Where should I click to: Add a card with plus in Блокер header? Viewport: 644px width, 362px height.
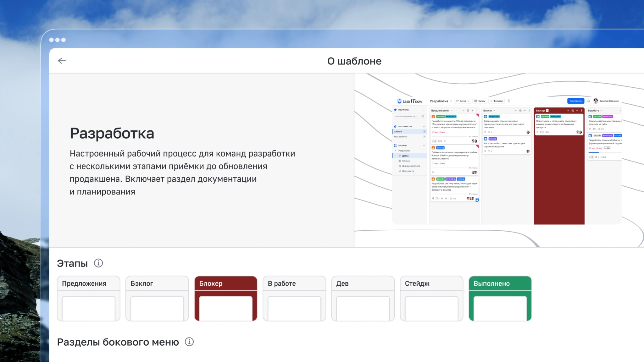[577, 111]
